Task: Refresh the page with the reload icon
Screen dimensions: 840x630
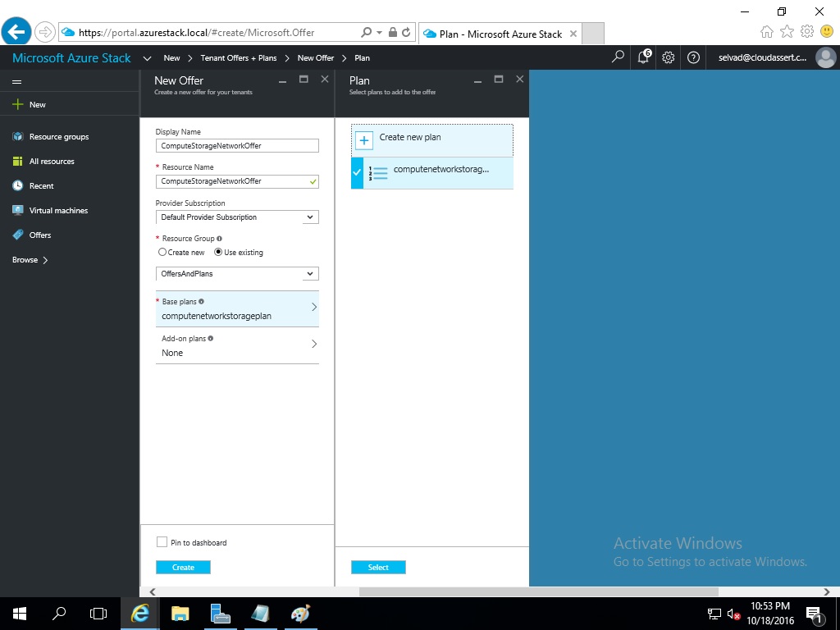Action: pos(406,32)
